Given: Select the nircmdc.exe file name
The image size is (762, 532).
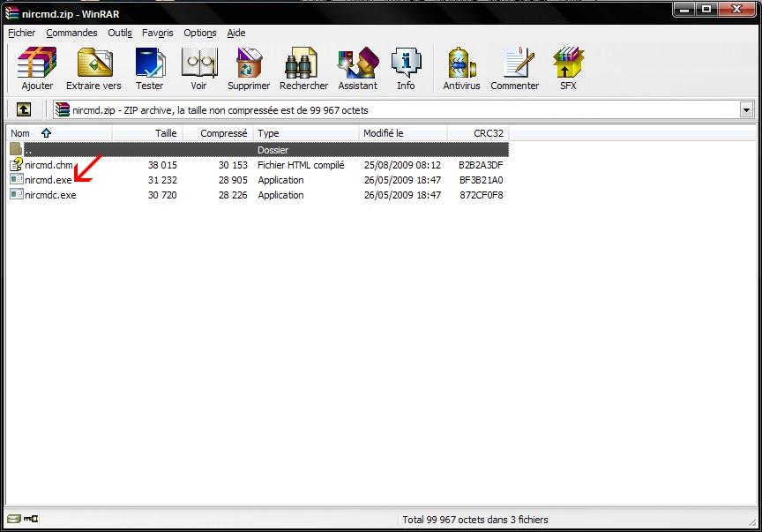Looking at the screenshot, I should point(50,195).
